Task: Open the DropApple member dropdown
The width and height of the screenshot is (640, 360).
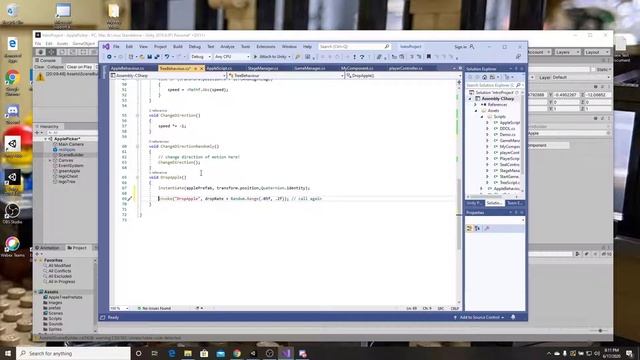Action: (x=403, y=76)
